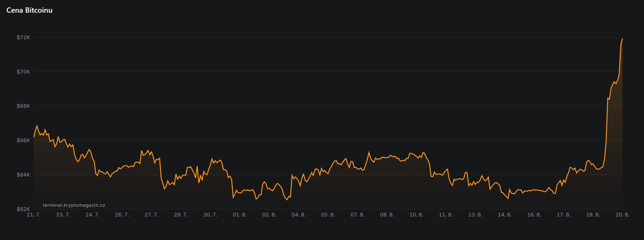This screenshot has height=240, width=644.
Task: Click the $62K y-axis label
Action: 23,209
